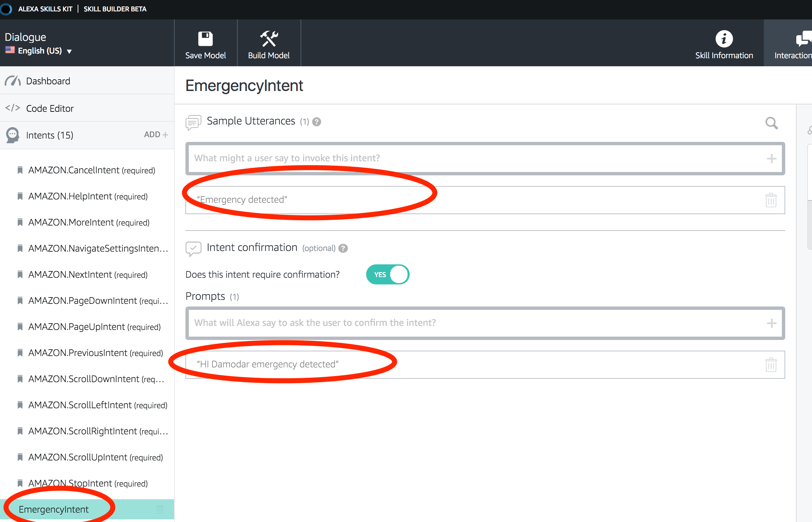The width and height of the screenshot is (812, 522).
Task: Delete the "HI Damodar emergency detected" prompt
Action: [770, 365]
